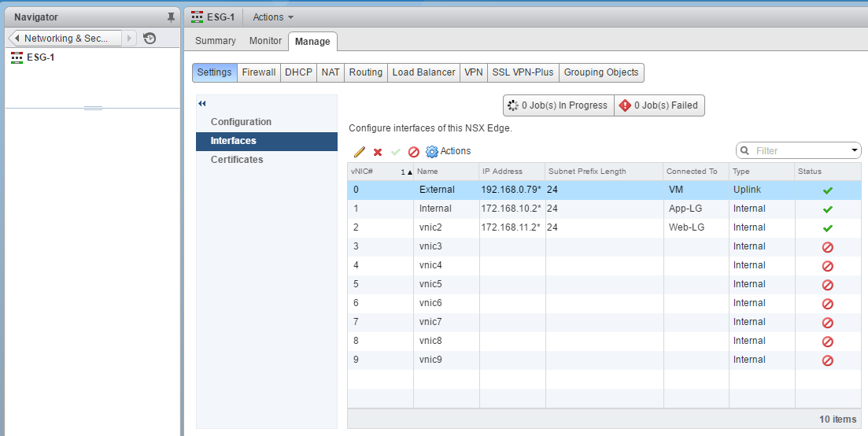The width and height of the screenshot is (868, 436).
Task: Select the Internal interface row with 172.168.10.2
Action: [x=512, y=209]
